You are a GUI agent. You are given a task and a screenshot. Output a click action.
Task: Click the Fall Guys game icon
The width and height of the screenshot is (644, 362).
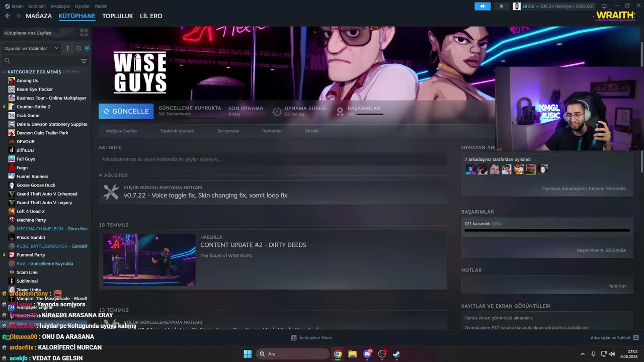[12, 159]
